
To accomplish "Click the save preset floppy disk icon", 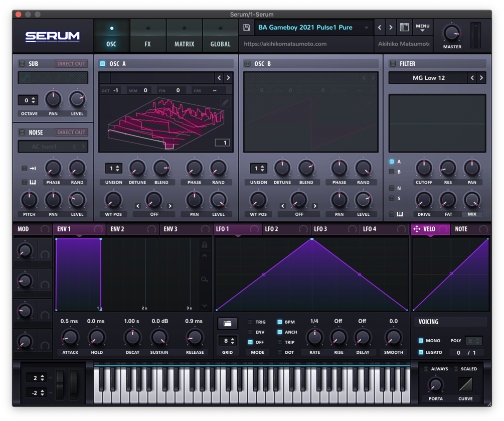I will click(247, 27).
